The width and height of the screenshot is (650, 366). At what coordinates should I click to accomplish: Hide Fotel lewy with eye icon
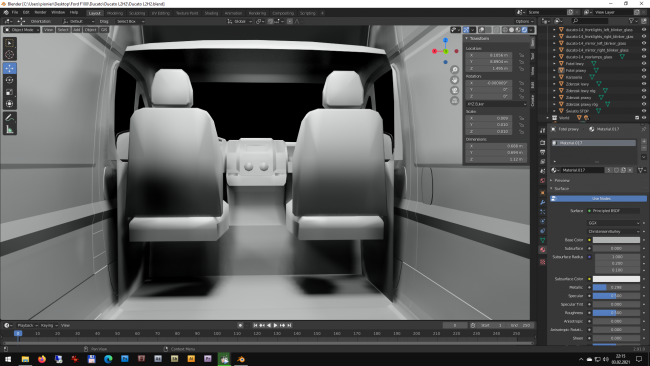644,63
